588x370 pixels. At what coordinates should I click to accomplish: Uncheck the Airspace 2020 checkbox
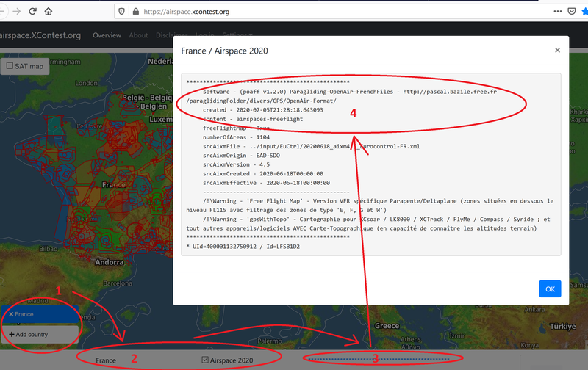(x=205, y=360)
